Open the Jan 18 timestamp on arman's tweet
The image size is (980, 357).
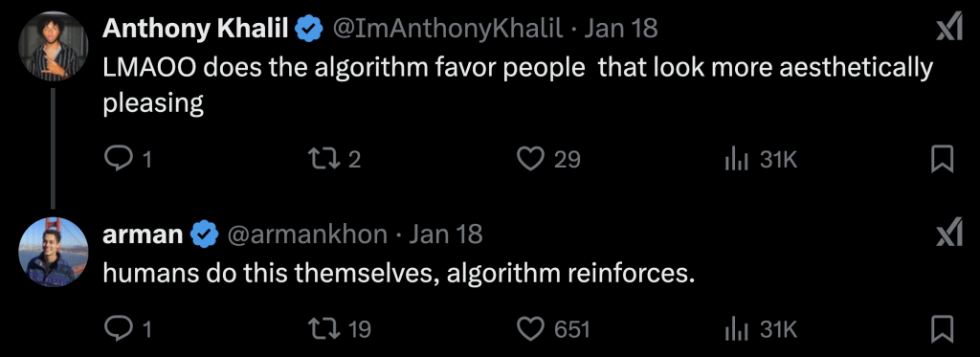click(446, 234)
